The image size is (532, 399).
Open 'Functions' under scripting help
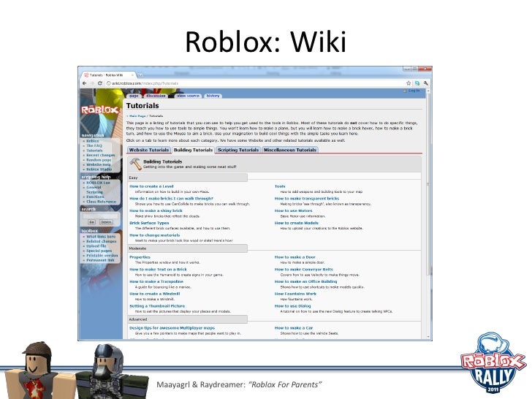(95, 197)
